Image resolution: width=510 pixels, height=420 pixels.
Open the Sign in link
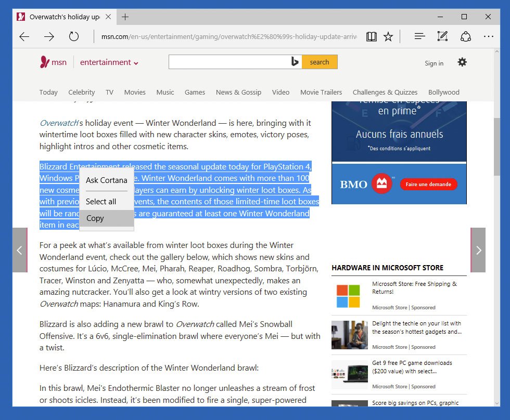[434, 63]
